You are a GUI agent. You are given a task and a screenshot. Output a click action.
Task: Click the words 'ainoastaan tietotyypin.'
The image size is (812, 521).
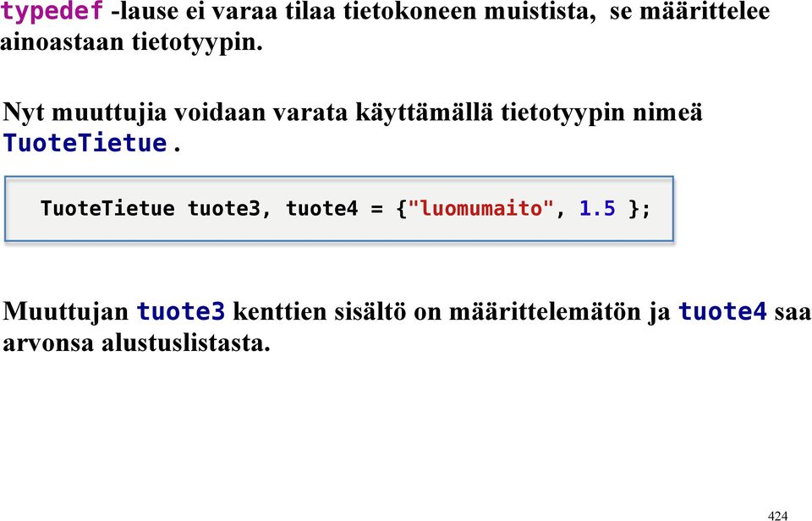132,41
